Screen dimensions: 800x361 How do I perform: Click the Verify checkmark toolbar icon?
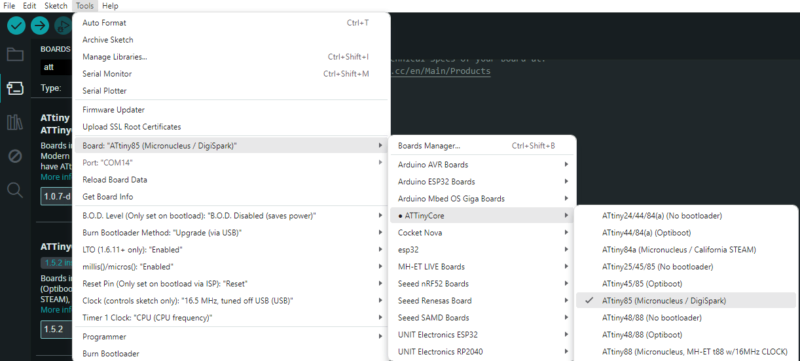[16, 25]
